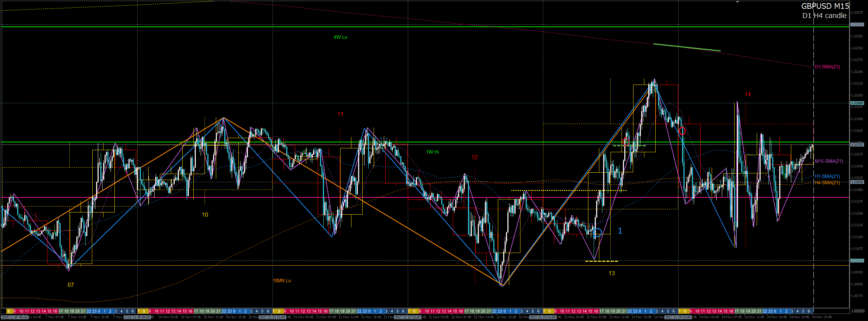868x321 pixels.
Task: Select the red ellipse on the green line
Action: click(x=626, y=142)
